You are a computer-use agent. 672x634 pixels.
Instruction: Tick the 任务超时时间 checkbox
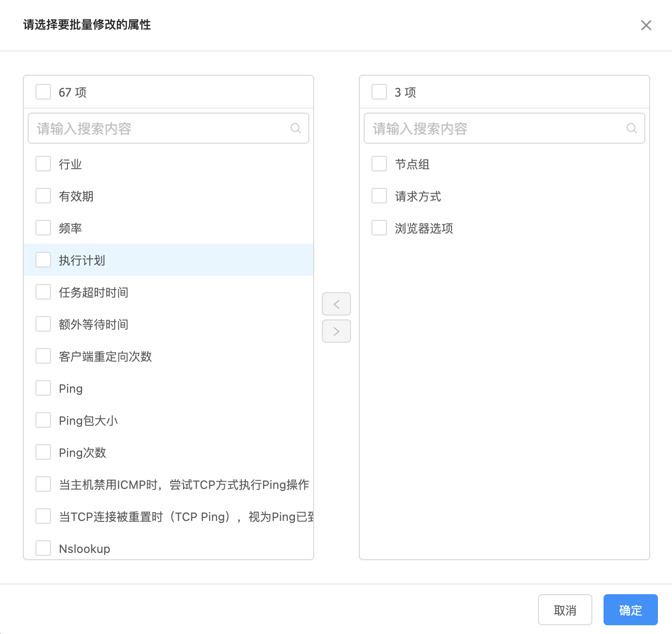[43, 292]
